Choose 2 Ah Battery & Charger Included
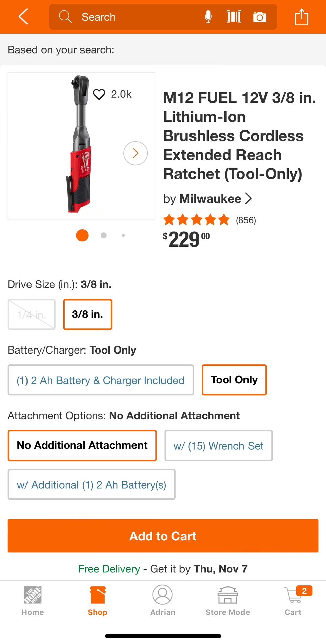Image resolution: width=326 pixels, height=644 pixels. (x=101, y=380)
